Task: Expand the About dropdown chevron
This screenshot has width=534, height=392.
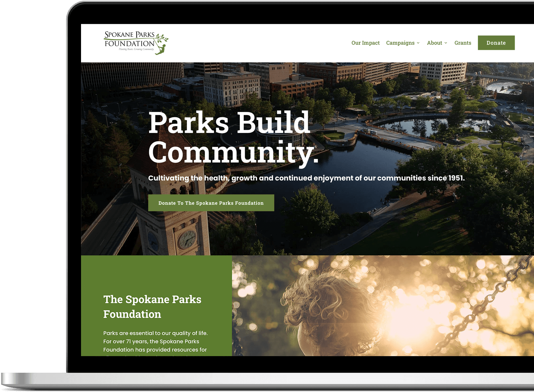Action: [446, 43]
